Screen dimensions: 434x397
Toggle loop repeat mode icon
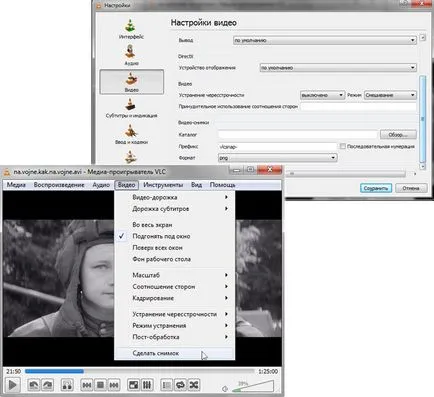tap(180, 385)
